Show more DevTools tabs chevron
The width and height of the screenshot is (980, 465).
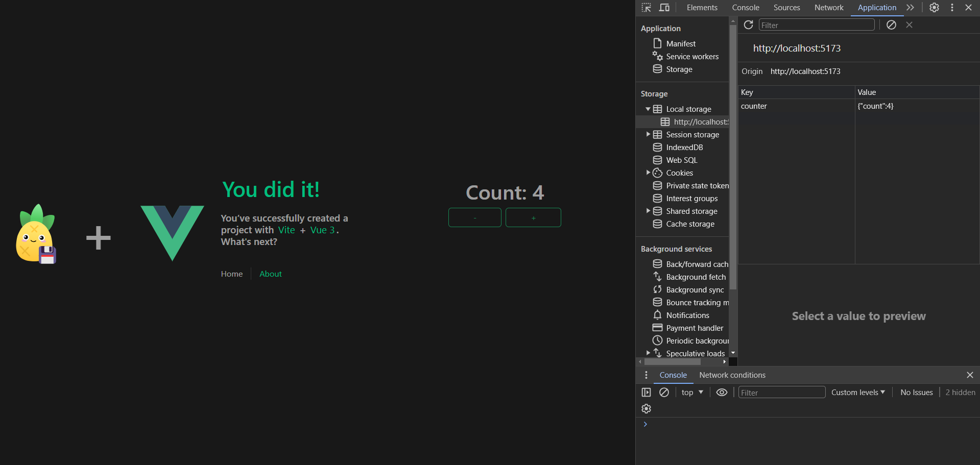(x=910, y=8)
